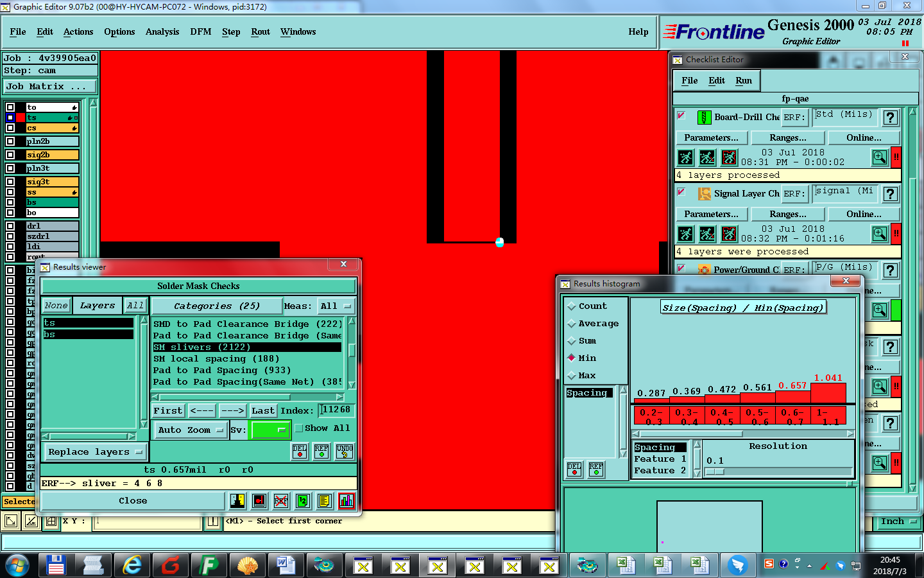Open the Analysis menu
The height and width of the screenshot is (578, 924).
(x=162, y=31)
